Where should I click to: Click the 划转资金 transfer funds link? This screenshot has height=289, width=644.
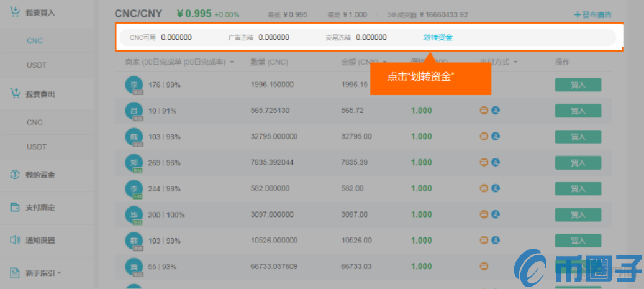pos(438,37)
